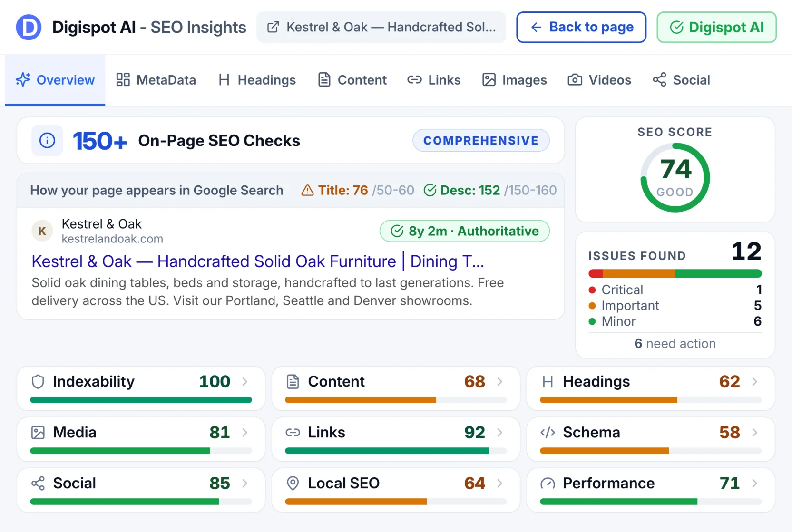Viewport: 792px width, 532px height.
Task: Open the Social tab
Action: (x=681, y=80)
